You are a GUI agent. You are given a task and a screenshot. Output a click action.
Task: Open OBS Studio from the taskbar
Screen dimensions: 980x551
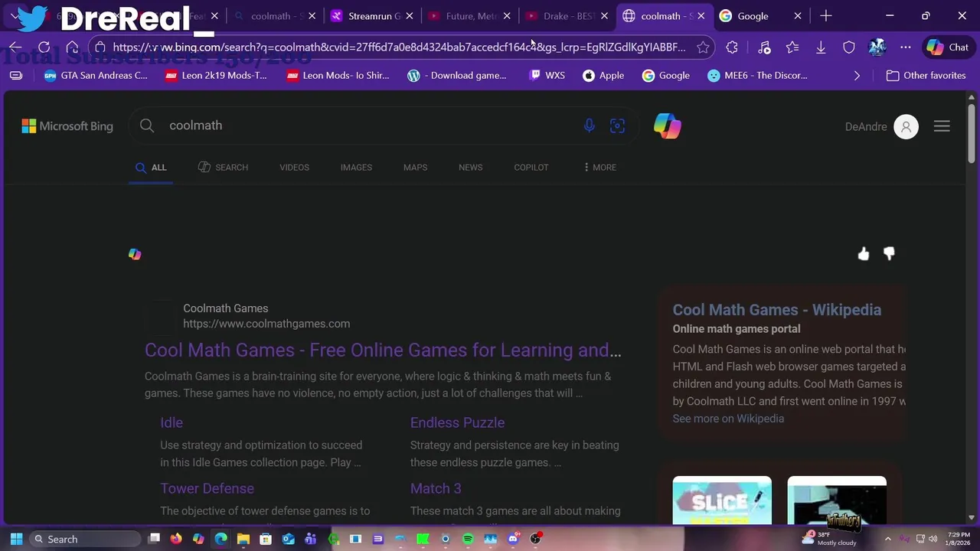pyautogui.click(x=535, y=539)
